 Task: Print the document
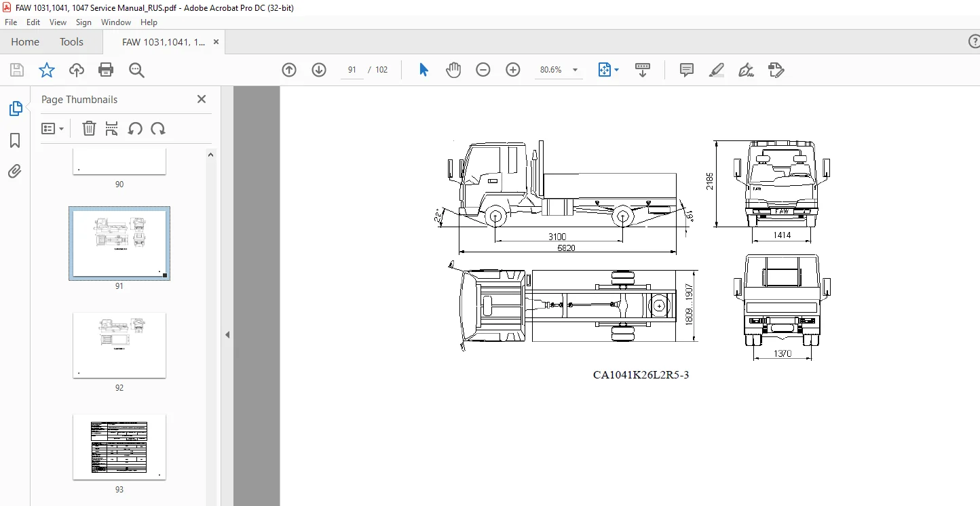tap(106, 70)
